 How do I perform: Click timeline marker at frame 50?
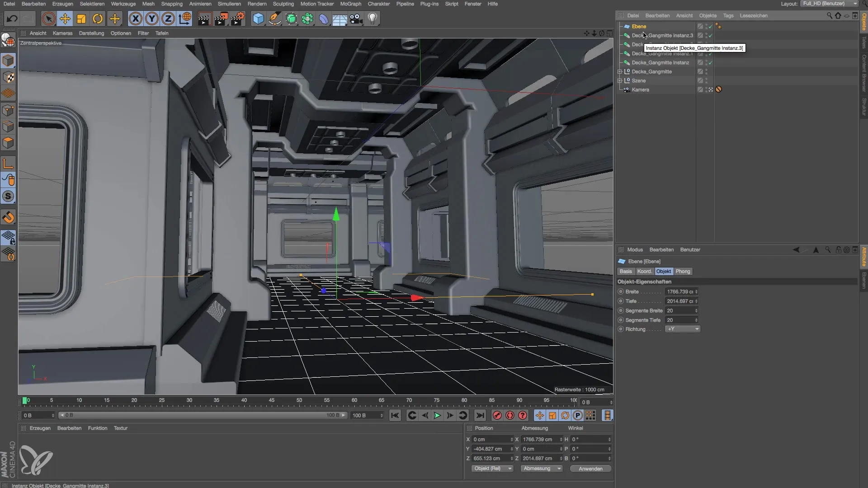click(299, 400)
